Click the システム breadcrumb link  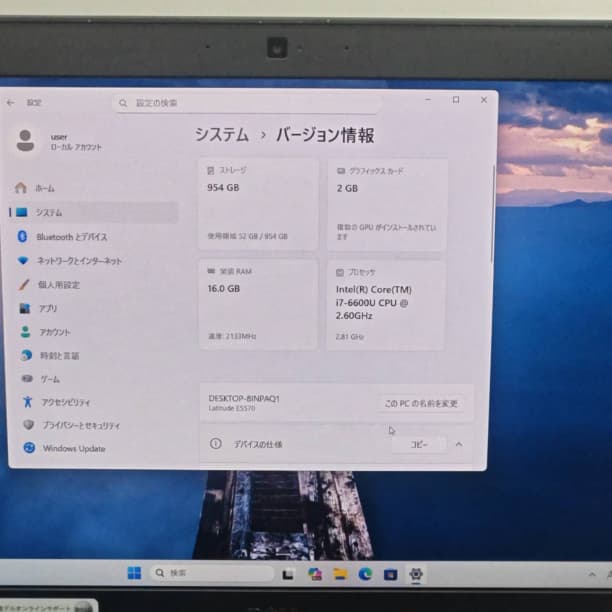click(222, 135)
